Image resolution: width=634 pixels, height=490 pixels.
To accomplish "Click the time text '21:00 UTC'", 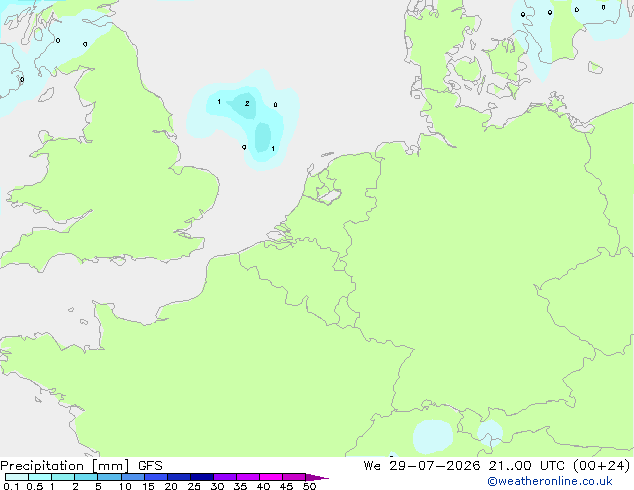I will 526,466.
